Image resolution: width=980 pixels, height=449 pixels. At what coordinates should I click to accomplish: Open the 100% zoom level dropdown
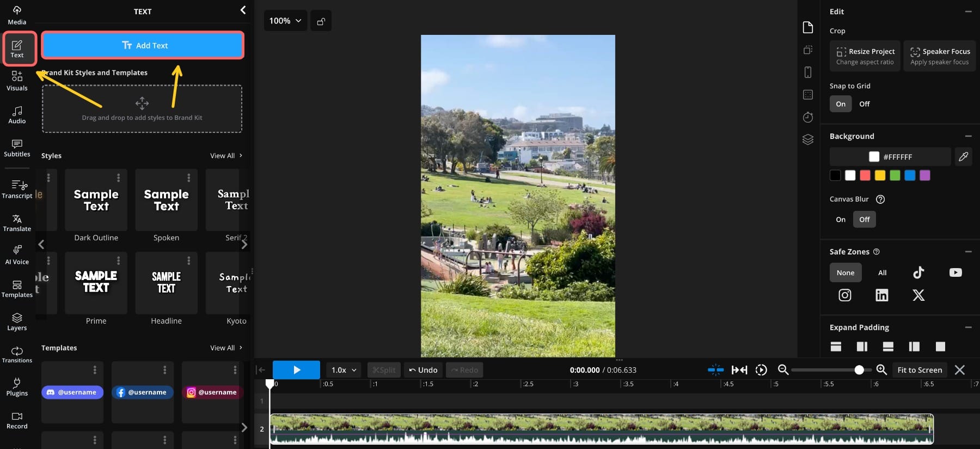coord(285,21)
